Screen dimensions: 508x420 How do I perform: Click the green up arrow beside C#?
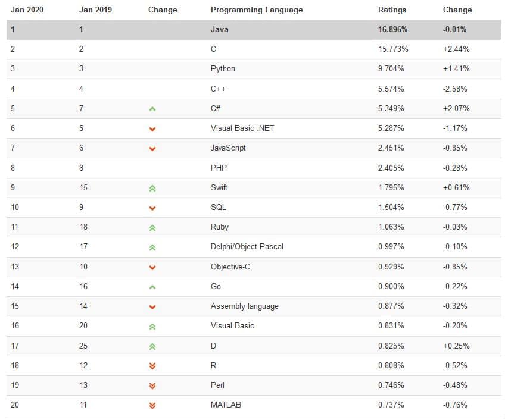(152, 109)
